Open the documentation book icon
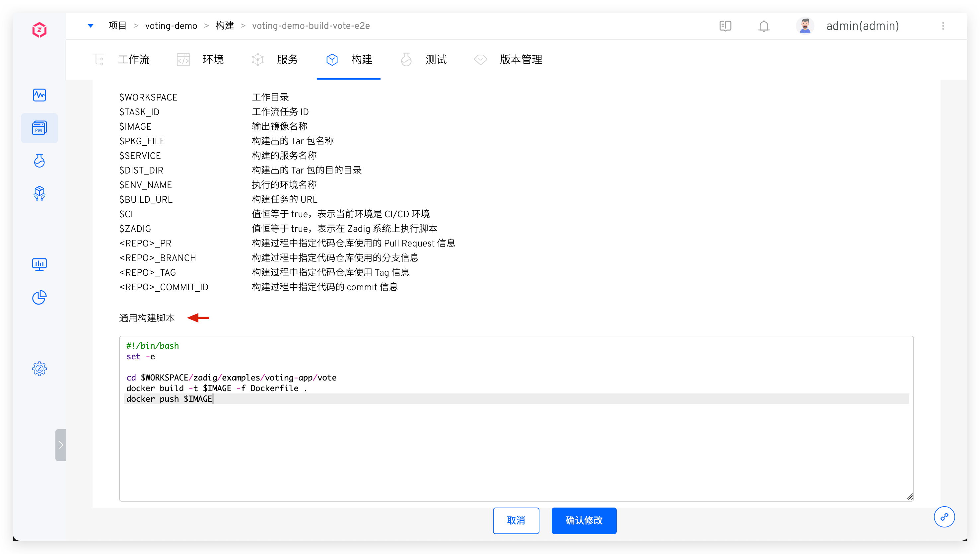Screen dimensions: 980x554 pos(725,26)
